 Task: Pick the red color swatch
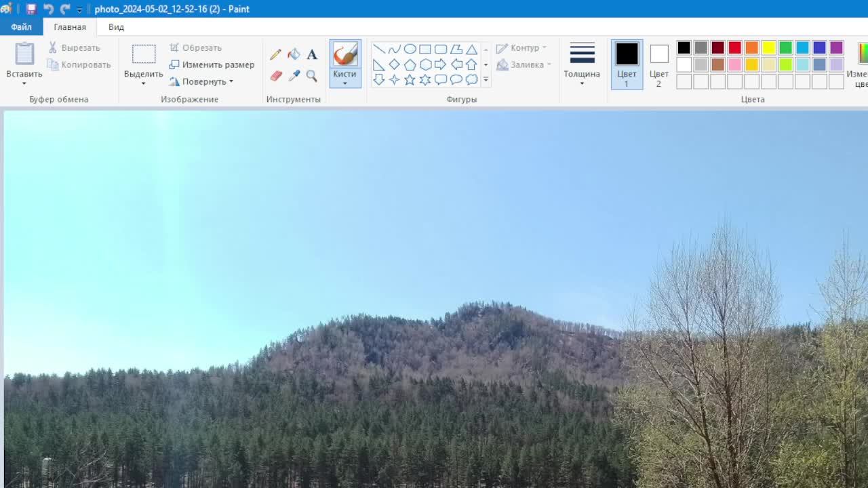click(x=734, y=47)
